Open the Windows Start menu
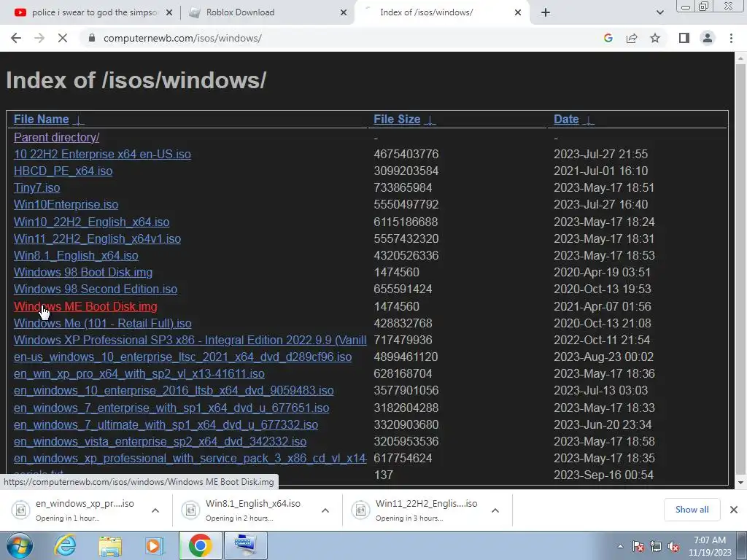The height and width of the screenshot is (560, 747). (20, 545)
